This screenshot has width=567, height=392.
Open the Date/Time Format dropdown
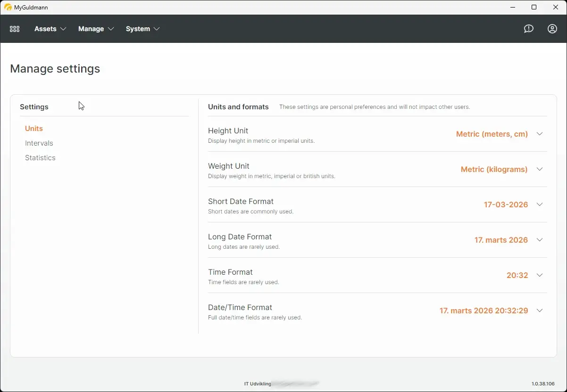coord(539,310)
